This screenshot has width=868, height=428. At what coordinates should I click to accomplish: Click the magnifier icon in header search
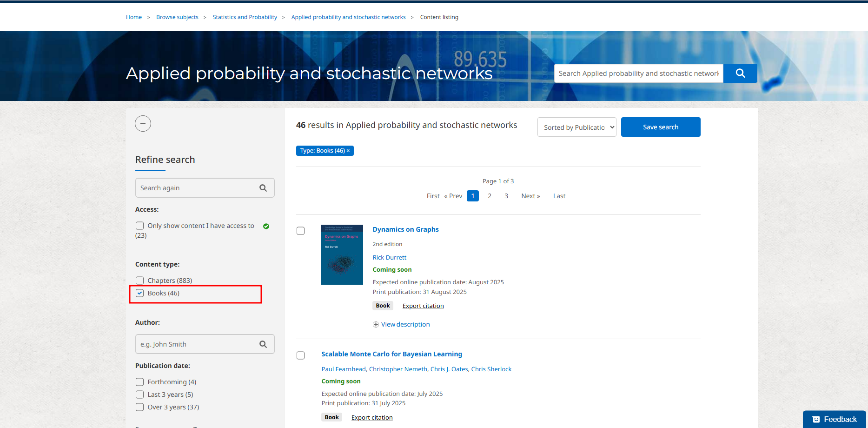740,74
